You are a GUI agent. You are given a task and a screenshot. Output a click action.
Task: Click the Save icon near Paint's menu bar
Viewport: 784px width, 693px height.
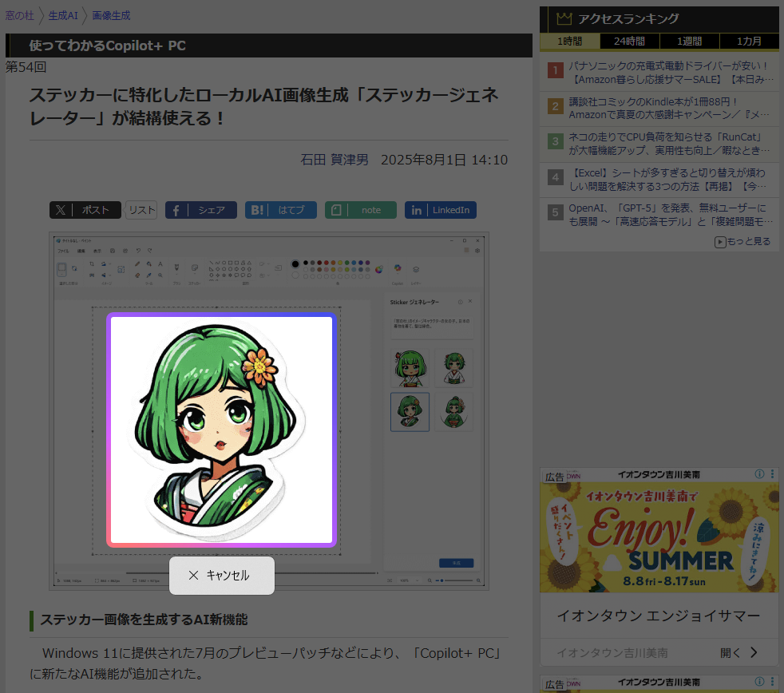click(113, 250)
